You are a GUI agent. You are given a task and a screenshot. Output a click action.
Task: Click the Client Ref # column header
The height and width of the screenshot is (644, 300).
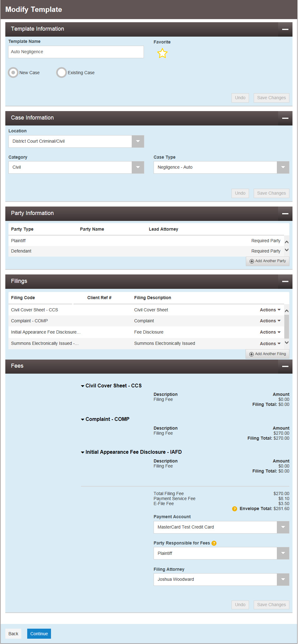coord(99,298)
